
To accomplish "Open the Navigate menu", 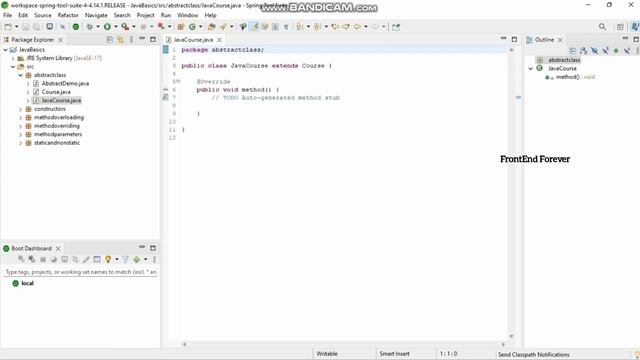I will (x=96, y=15).
